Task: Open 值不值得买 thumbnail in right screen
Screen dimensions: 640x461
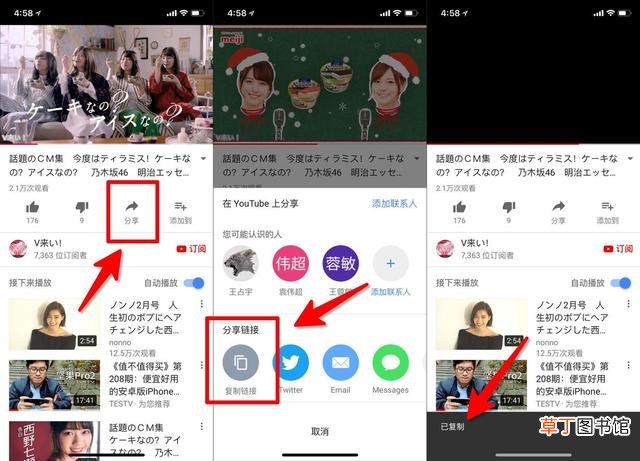Action: [481, 385]
